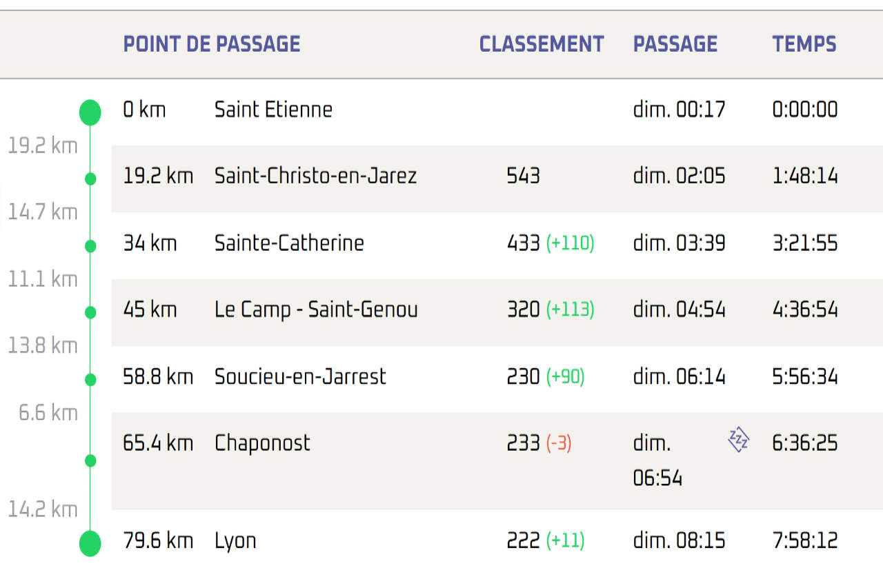Click the green +113 ranking change
The image size is (883, 588).
pyautogui.click(x=570, y=310)
